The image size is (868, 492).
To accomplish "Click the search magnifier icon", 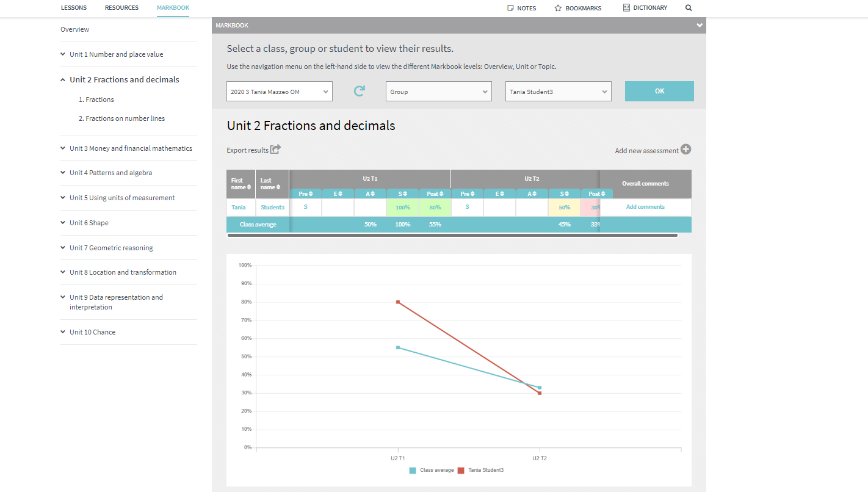I will click(689, 8).
